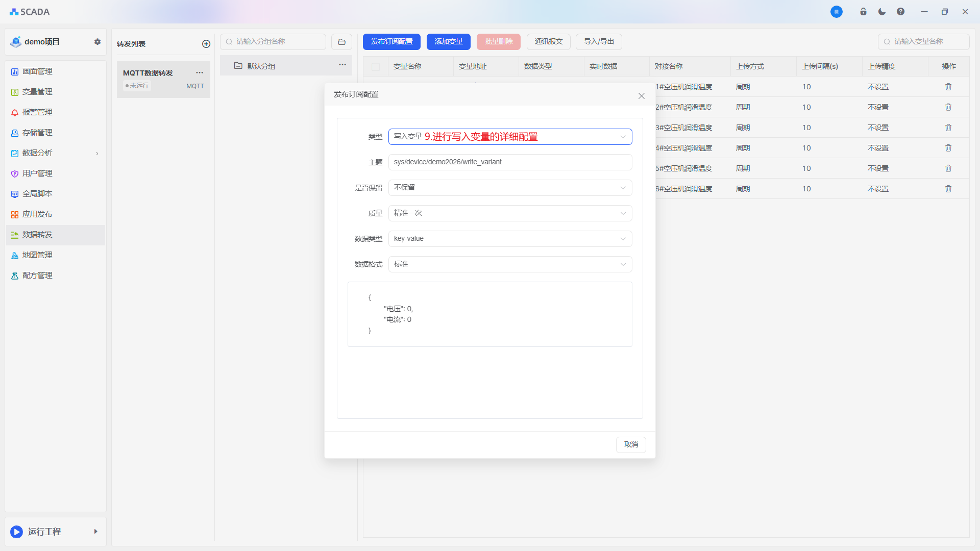Open the 数据类型 key-value dropdown
This screenshot has width=980, height=551.
(510, 239)
